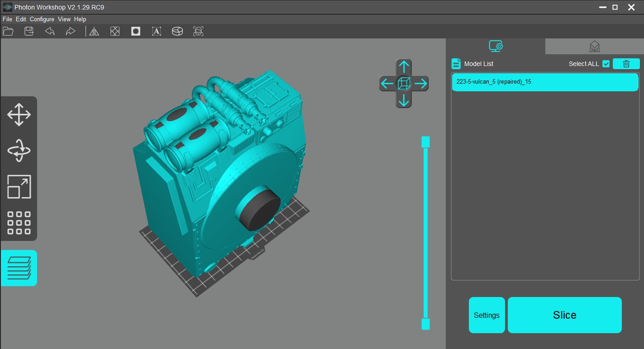Open a file with the folder icon
Screen dimensions: 644x349
pos(8,31)
